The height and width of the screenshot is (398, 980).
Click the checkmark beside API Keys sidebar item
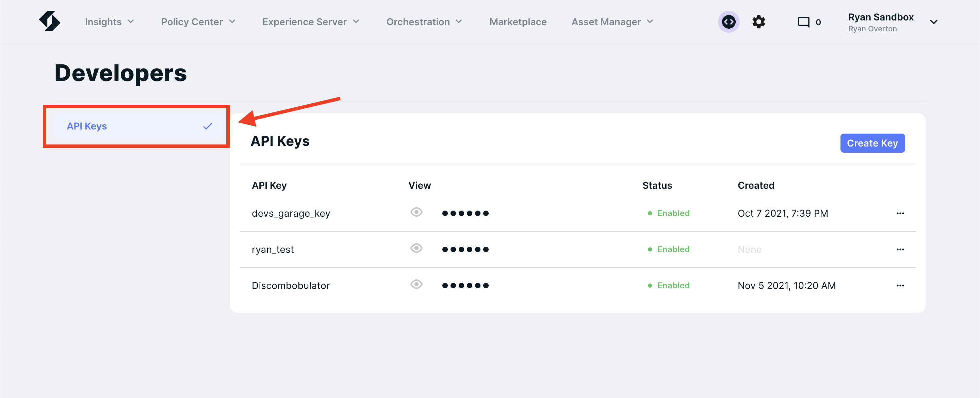(207, 126)
